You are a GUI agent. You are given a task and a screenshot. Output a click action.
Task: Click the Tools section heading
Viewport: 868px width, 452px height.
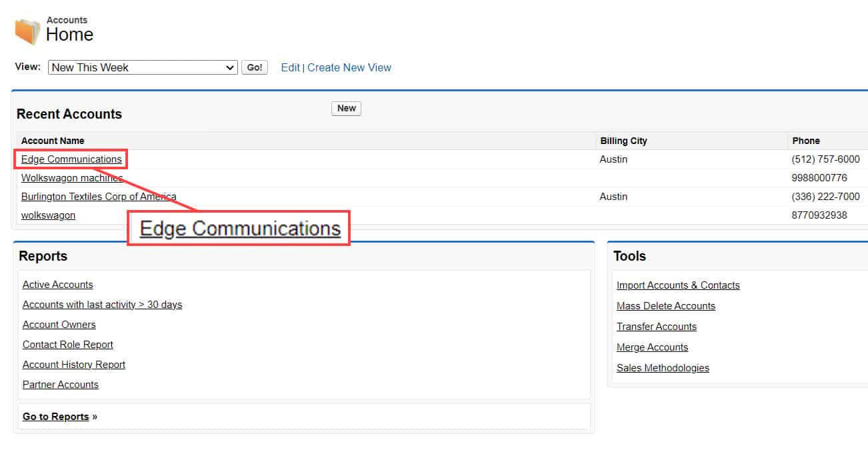[x=630, y=256]
